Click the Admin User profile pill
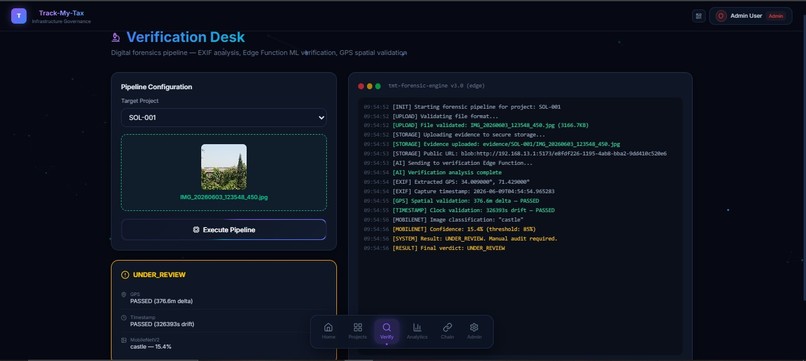Image resolution: width=806 pixels, height=361 pixels. point(750,16)
